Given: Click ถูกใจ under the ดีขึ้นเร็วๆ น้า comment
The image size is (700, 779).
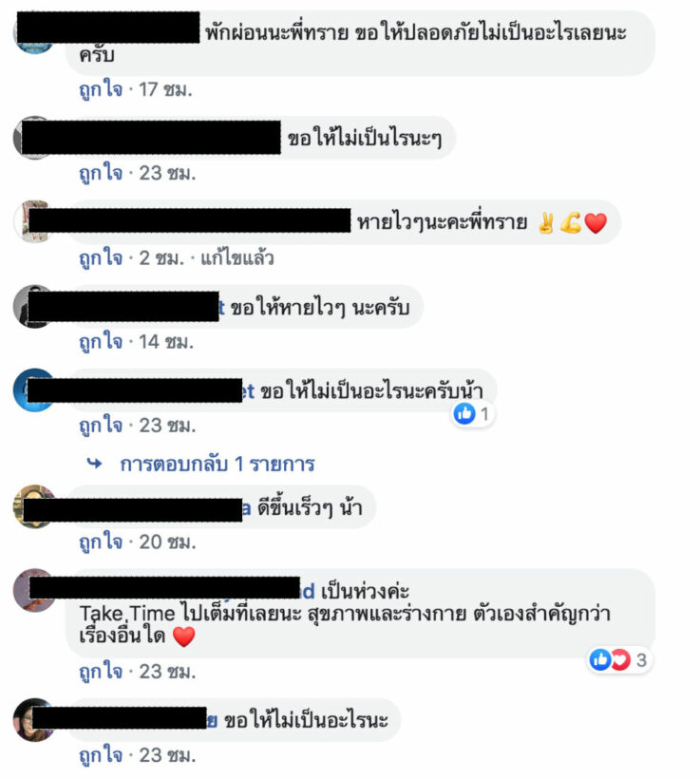Looking at the screenshot, I should click(x=101, y=541).
